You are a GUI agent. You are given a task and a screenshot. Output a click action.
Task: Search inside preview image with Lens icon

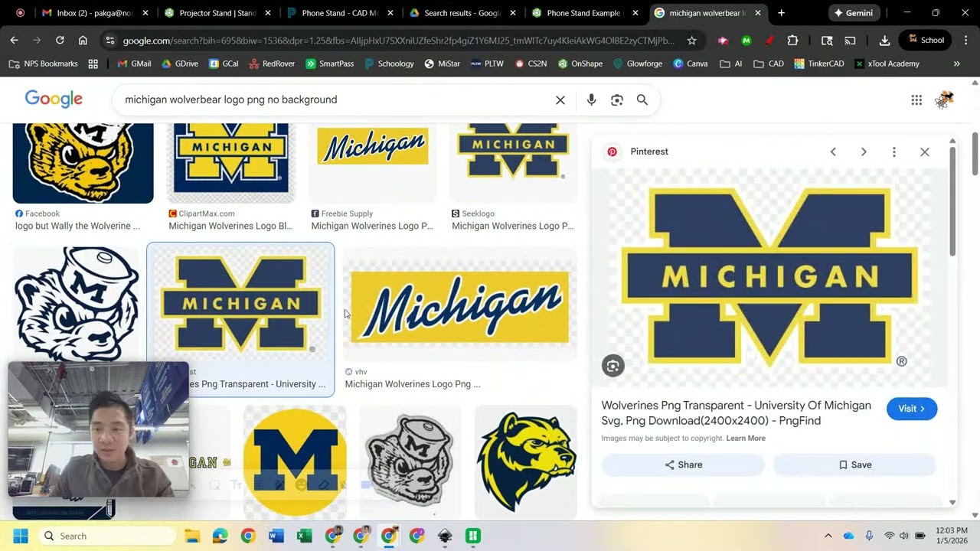pos(612,366)
